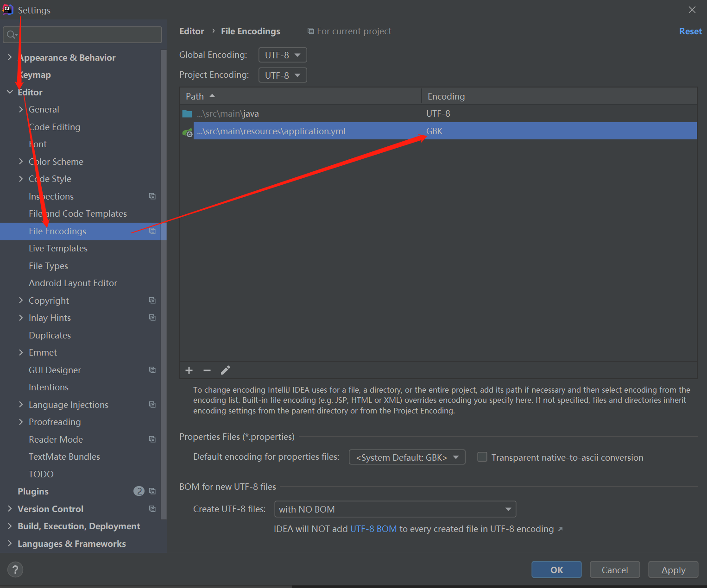Viewport: 707px width, 588px height.
Task: Open the UTF-8 BOM hyperlink
Action: pos(373,529)
